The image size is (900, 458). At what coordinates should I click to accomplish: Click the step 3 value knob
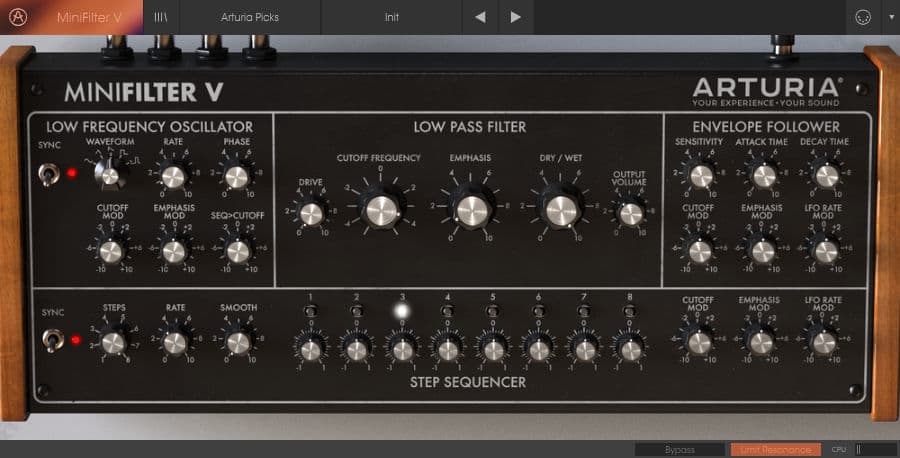[403, 350]
